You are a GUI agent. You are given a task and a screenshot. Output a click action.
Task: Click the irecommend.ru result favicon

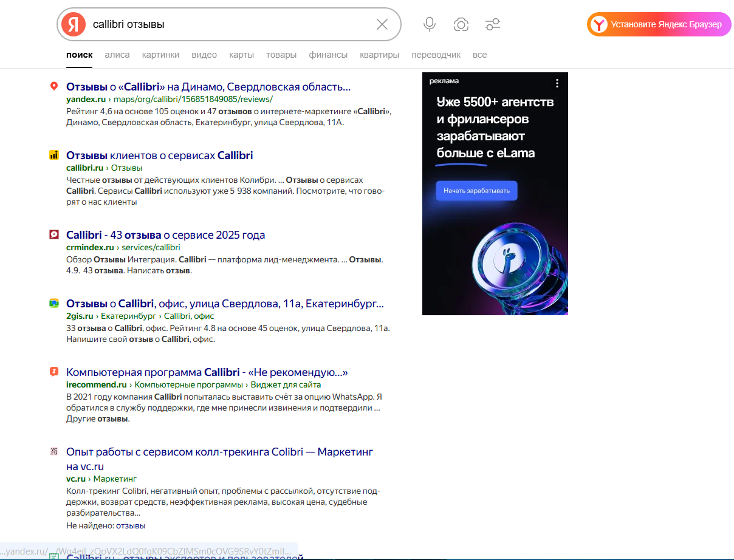click(x=54, y=372)
